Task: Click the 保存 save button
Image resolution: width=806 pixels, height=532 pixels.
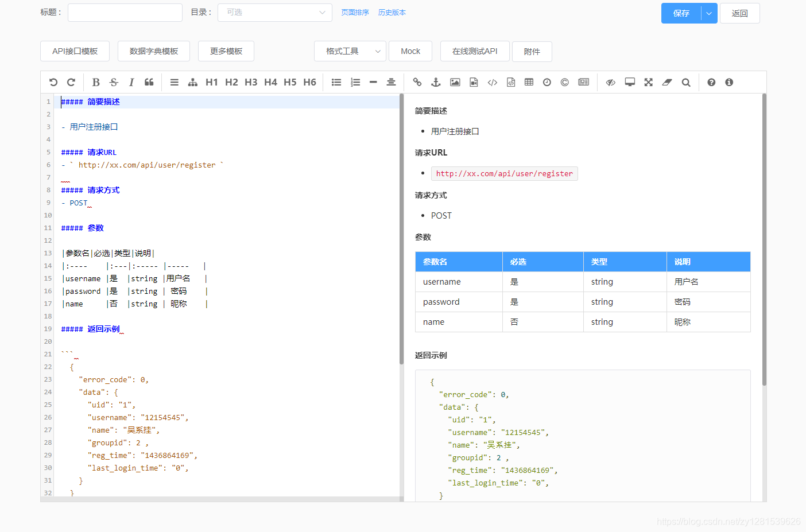Action: [x=681, y=13]
